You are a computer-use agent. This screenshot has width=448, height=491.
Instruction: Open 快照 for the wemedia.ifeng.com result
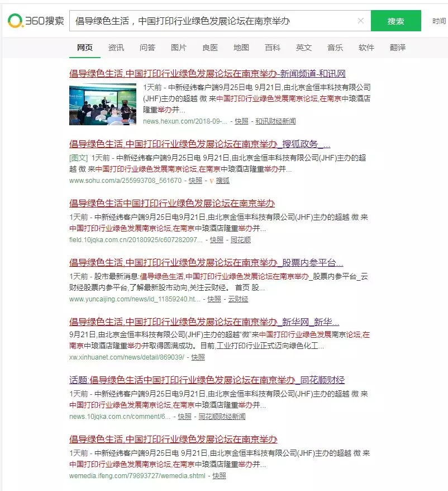220,476
